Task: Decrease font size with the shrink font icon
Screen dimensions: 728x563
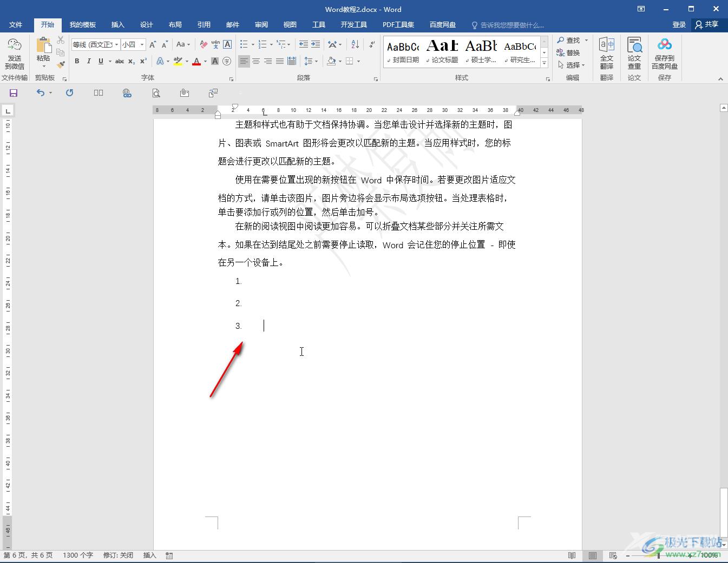Action: click(x=165, y=44)
